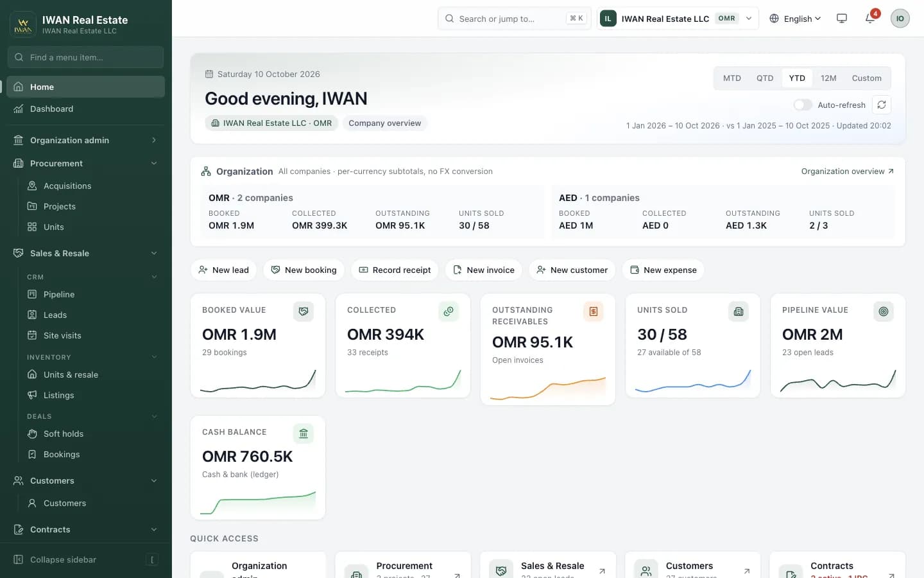Click the Outstanding Receivables invoice icon

click(x=594, y=311)
